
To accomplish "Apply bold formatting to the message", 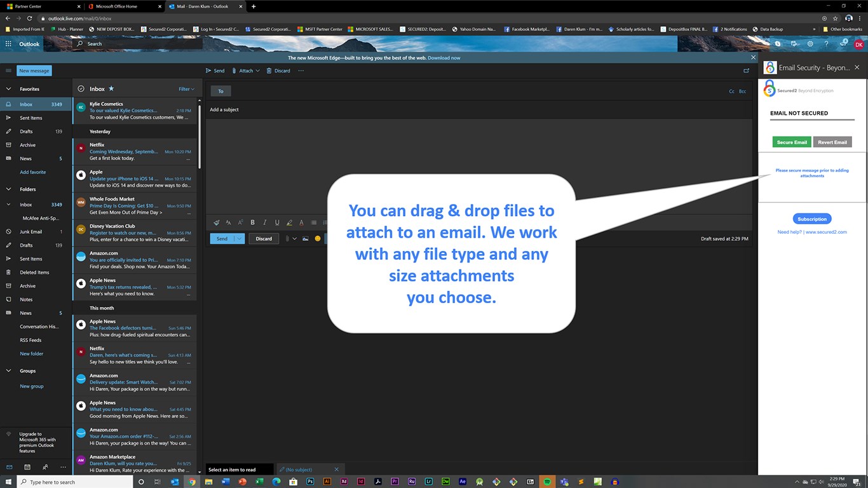I will pos(252,222).
